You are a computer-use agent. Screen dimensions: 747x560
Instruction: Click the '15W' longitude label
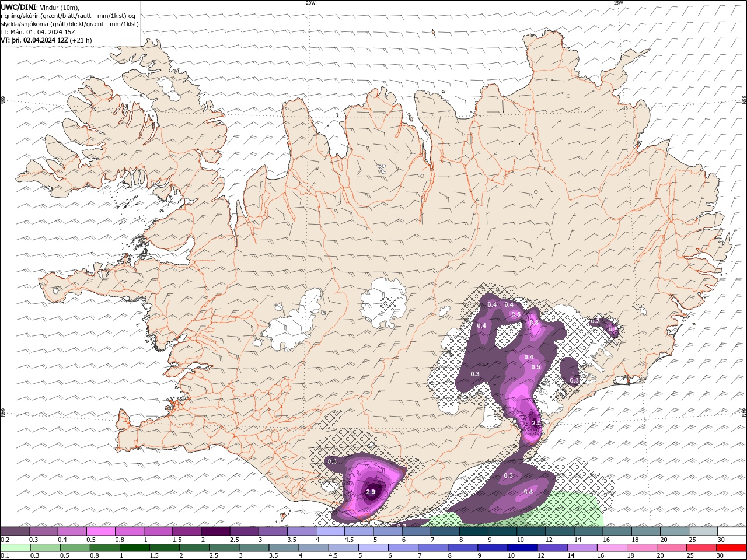[x=618, y=3]
